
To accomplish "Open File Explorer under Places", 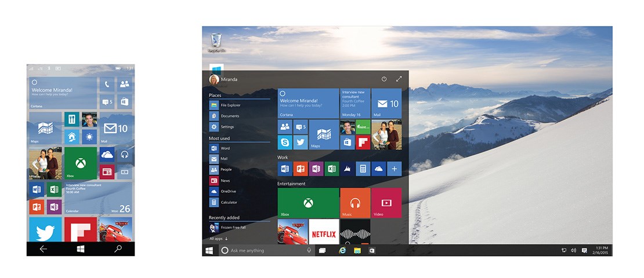I will (240, 105).
